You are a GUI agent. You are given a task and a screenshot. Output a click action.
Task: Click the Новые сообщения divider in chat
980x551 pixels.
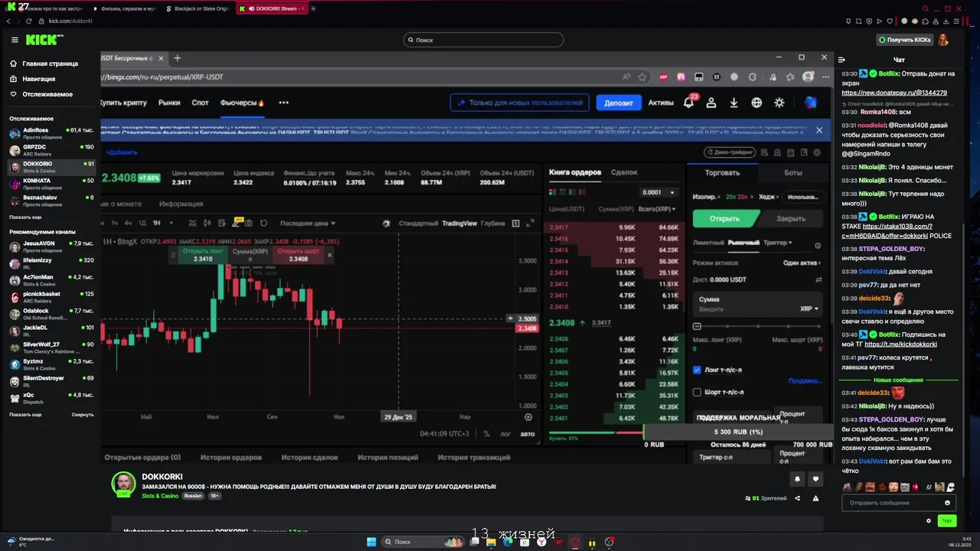898,380
